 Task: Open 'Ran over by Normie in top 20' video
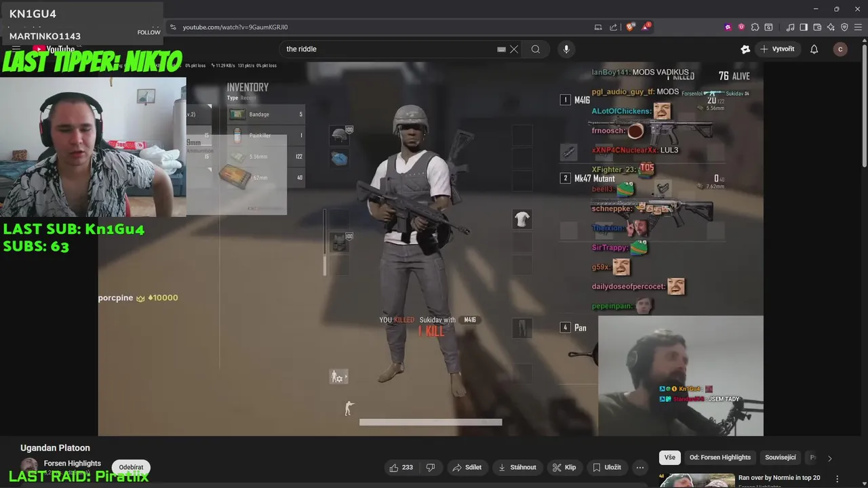[779, 478]
